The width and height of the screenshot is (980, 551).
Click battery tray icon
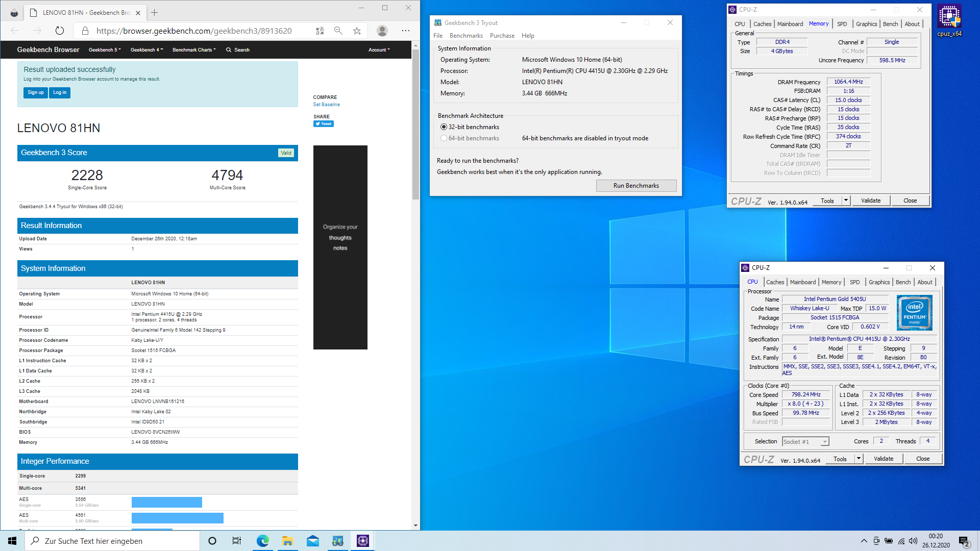(x=889, y=541)
